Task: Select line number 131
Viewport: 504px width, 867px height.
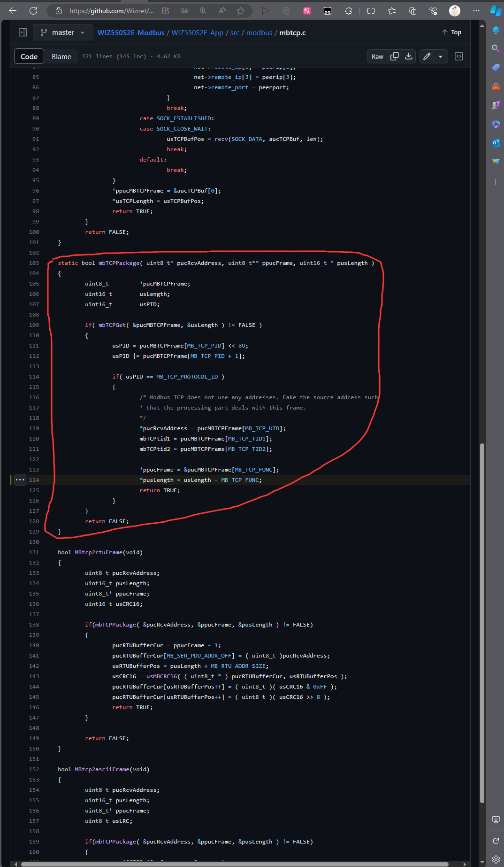Action: (x=34, y=552)
